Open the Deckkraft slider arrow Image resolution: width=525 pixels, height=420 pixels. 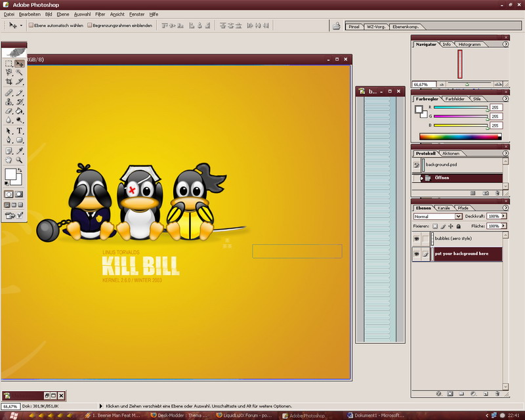pos(503,217)
